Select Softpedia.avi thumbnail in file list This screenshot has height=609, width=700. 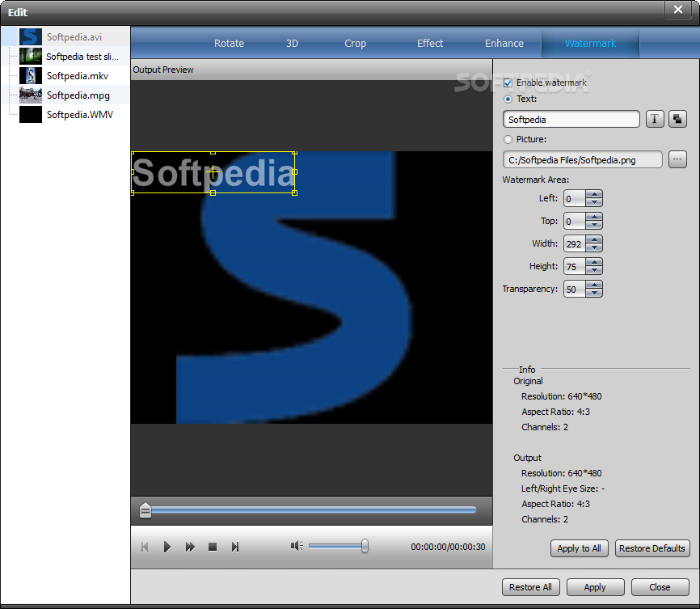(x=31, y=36)
